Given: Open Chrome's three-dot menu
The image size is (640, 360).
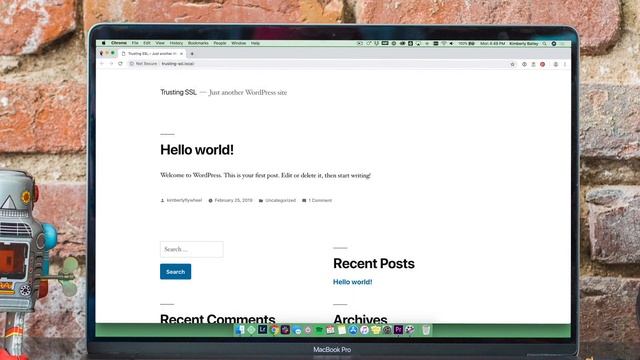Looking at the screenshot, I should click(x=565, y=64).
